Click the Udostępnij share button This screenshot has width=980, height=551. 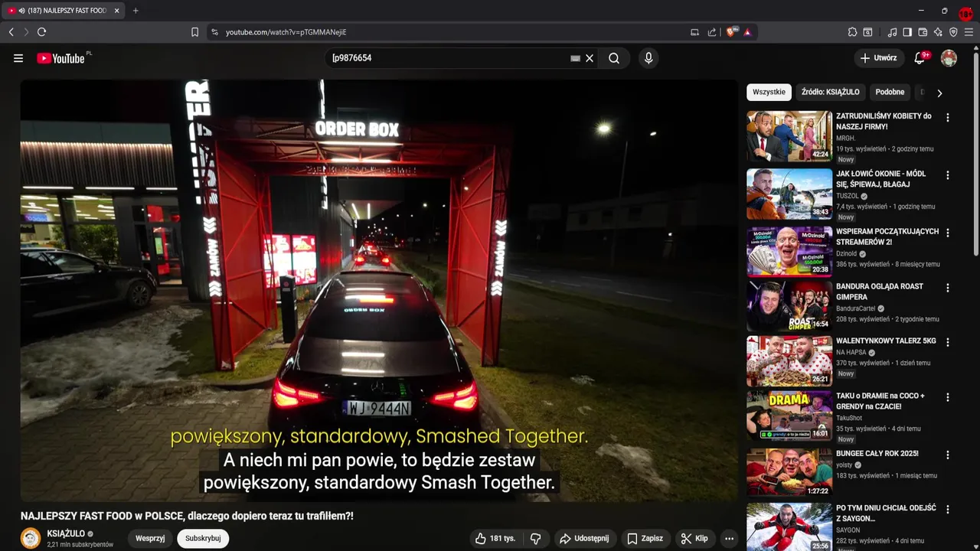585,539
